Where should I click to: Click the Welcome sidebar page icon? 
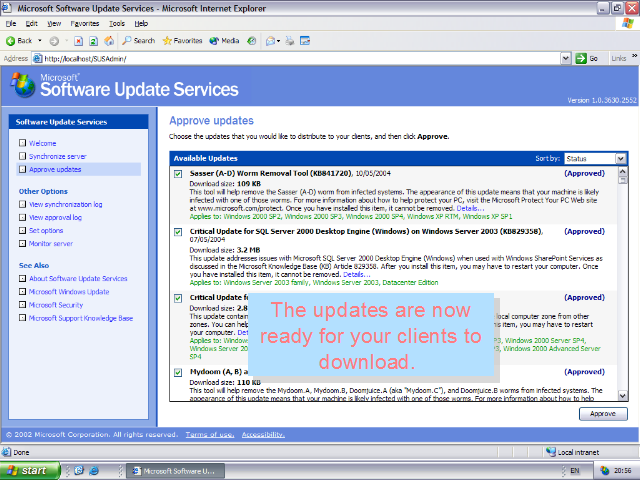tap(22, 143)
